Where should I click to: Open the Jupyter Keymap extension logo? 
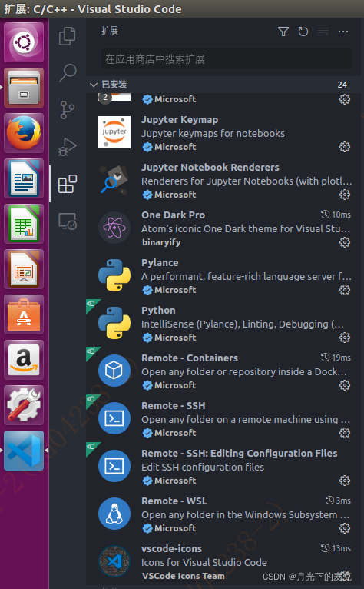114,132
